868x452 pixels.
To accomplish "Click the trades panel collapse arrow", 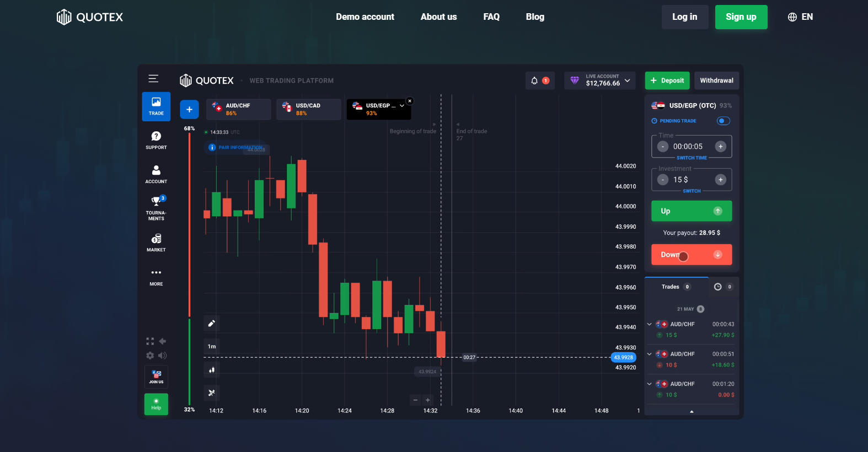I will 692,411.
